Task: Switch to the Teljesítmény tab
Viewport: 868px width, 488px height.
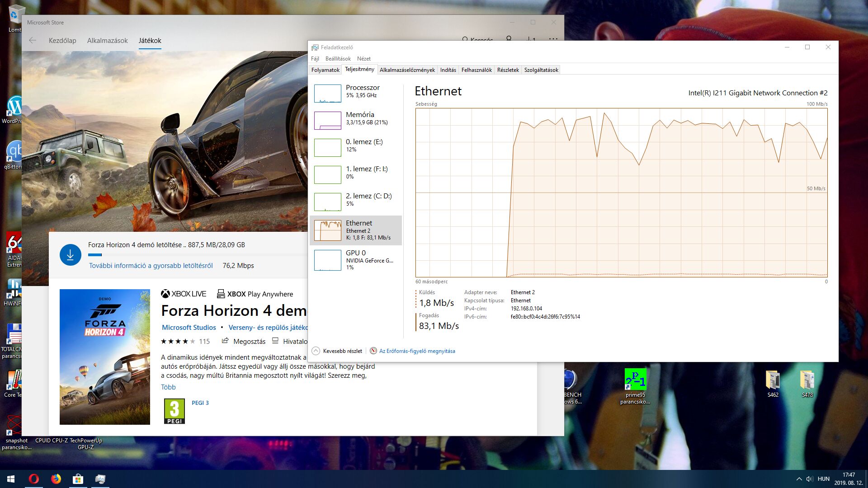Action: [x=359, y=69]
